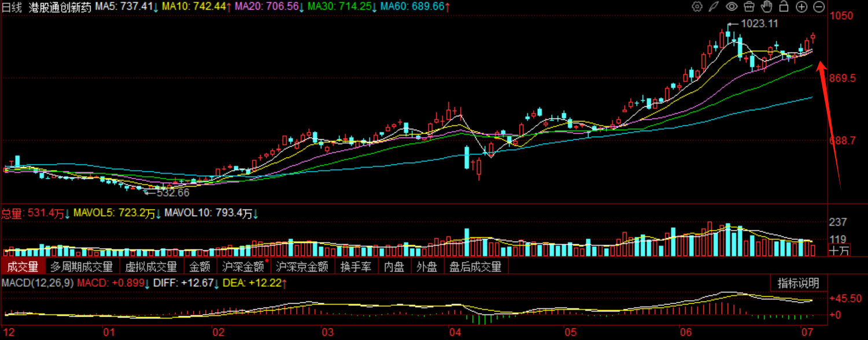
Task: Open the 沪深京金额 tab
Action: [x=302, y=267]
